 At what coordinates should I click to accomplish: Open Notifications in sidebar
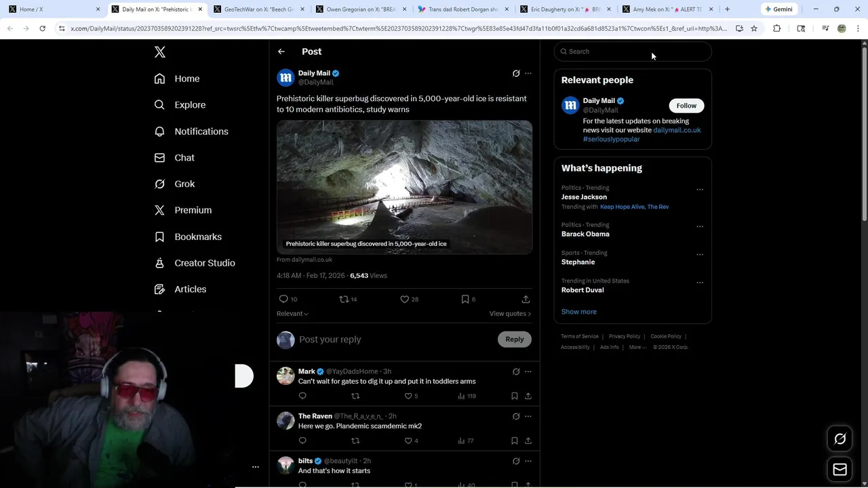191,131
